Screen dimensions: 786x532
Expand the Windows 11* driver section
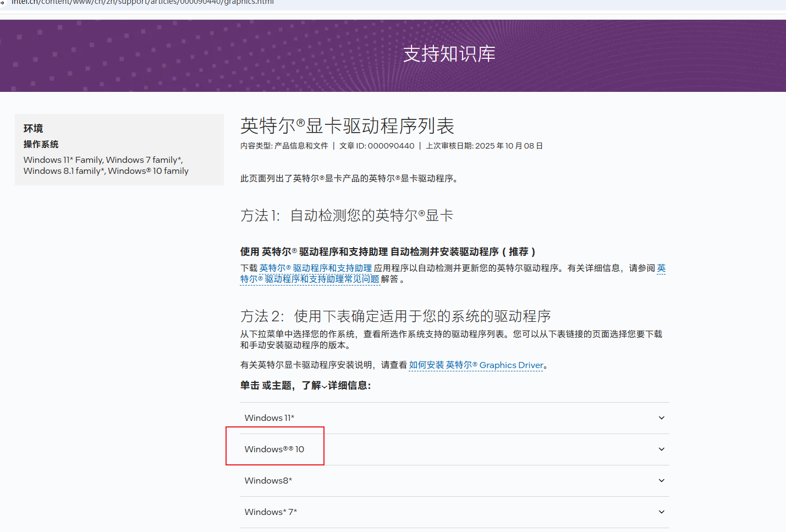pyautogui.click(x=270, y=418)
